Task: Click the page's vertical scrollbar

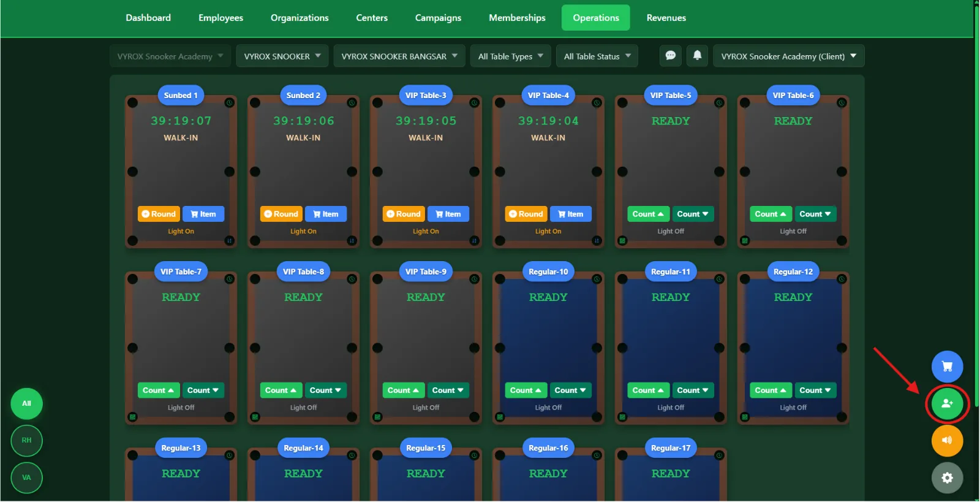Action: [977, 205]
